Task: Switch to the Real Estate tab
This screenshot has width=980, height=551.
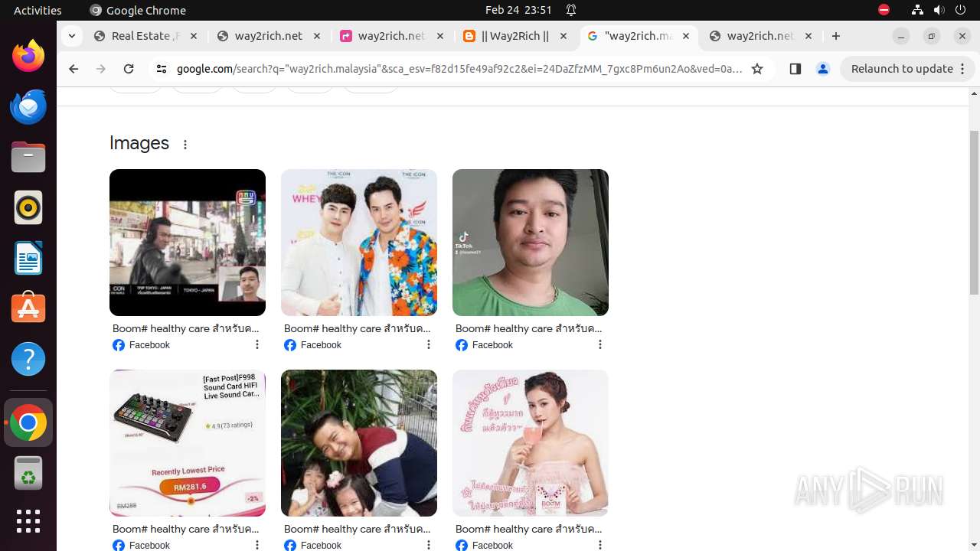Action: [145, 36]
